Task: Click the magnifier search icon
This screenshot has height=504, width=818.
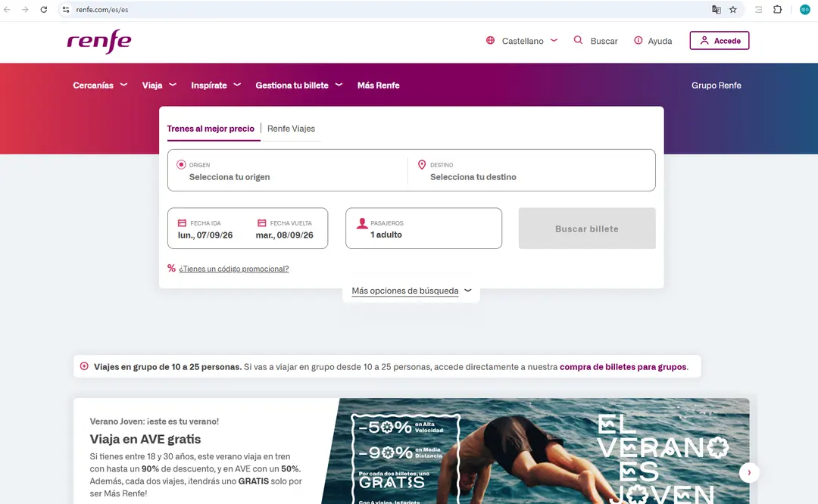Action: (578, 40)
